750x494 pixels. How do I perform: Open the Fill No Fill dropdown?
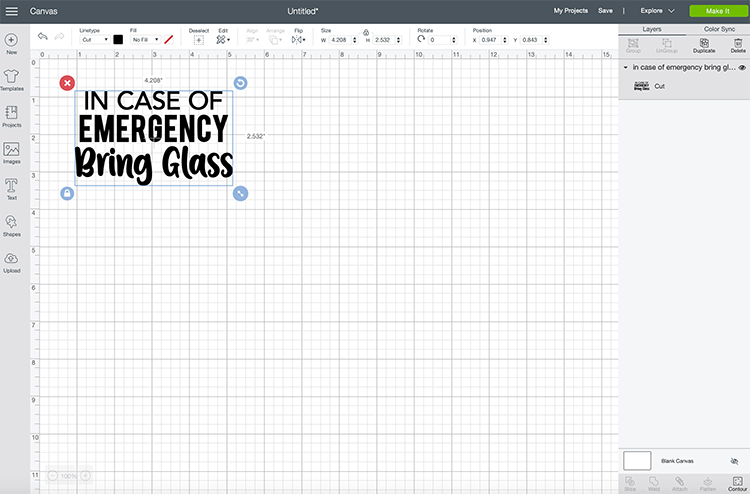pos(145,40)
